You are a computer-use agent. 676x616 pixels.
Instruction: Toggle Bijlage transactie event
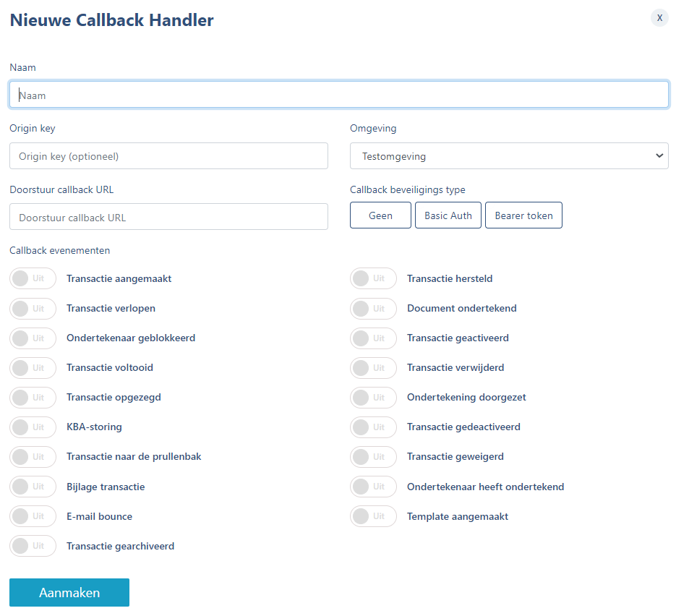tap(33, 487)
